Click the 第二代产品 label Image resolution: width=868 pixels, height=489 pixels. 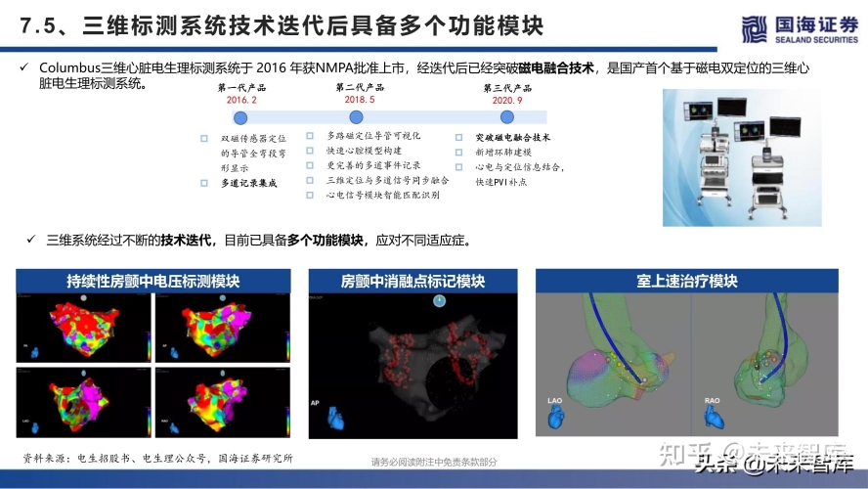[360, 87]
